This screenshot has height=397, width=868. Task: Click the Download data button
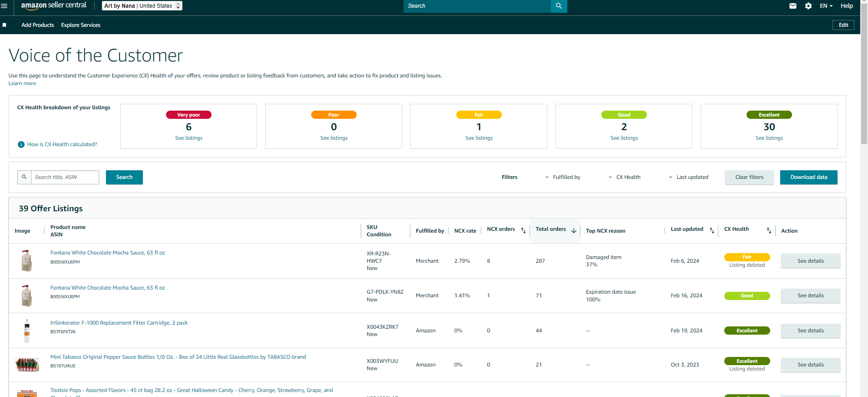[x=809, y=177]
